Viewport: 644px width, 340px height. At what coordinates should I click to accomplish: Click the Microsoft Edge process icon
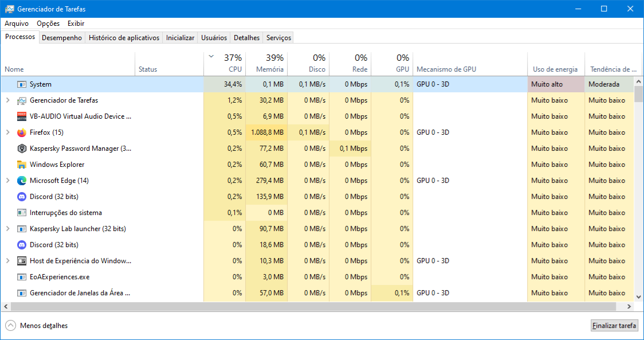(x=22, y=181)
